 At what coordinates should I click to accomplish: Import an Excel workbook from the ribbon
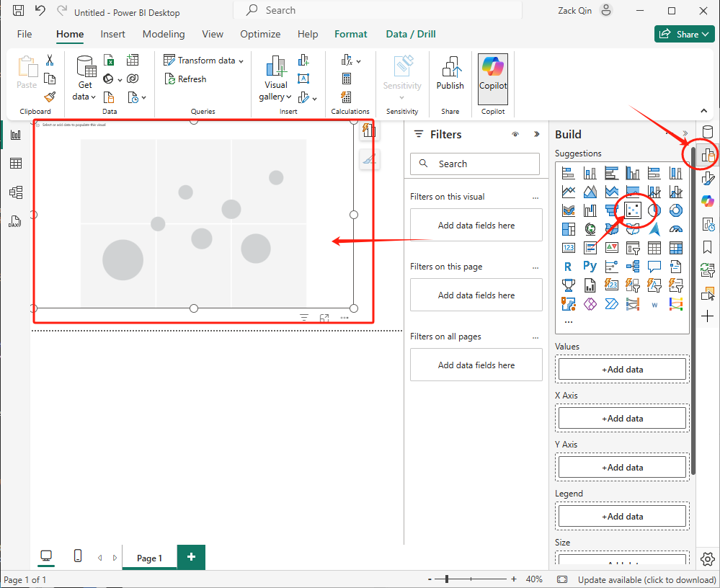coord(109,60)
